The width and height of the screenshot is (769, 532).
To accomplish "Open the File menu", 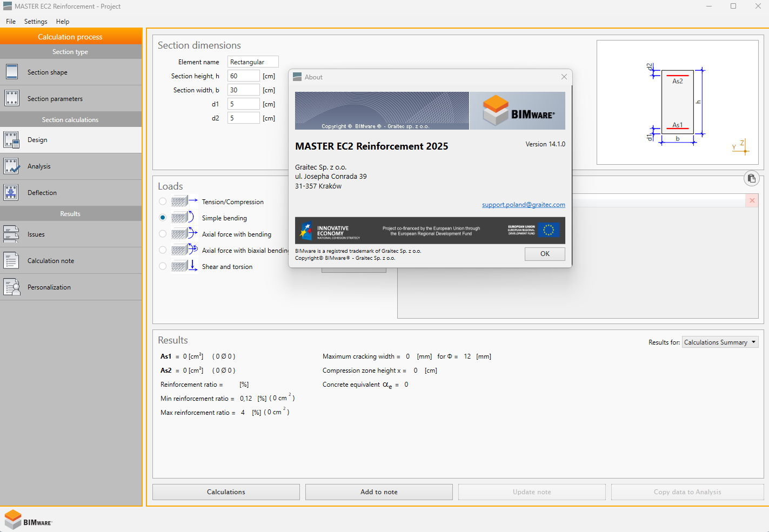I will [x=11, y=22].
